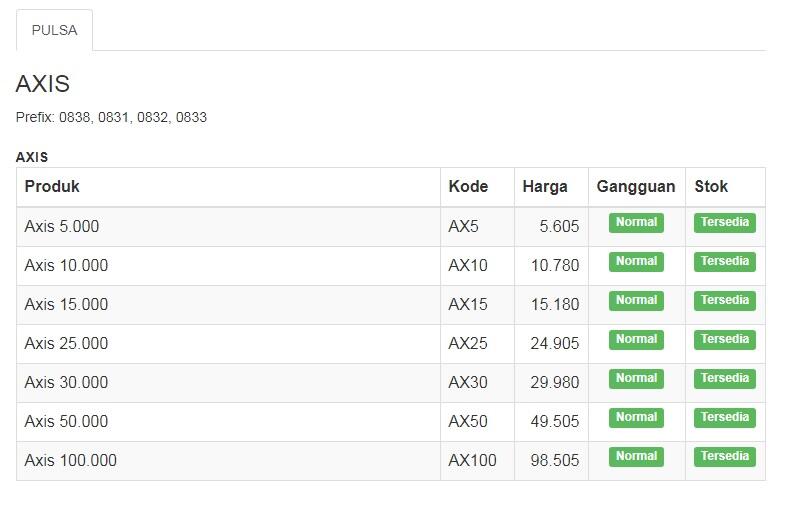Image resolution: width=791 pixels, height=508 pixels.
Task: Click the Harga column header
Action: [x=551, y=187]
